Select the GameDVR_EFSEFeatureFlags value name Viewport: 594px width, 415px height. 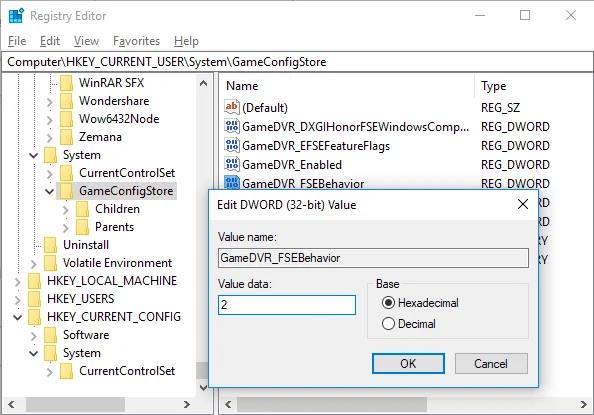(316, 146)
